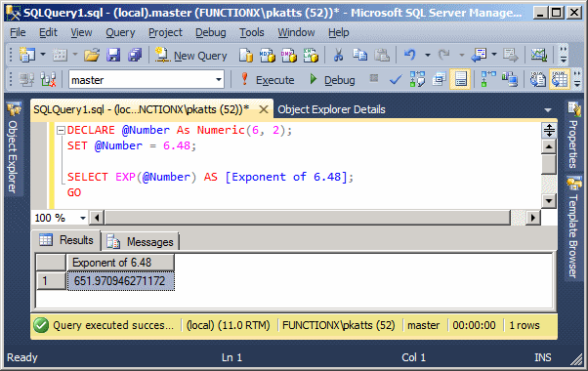Image resolution: width=588 pixels, height=371 pixels.
Task: Click the Save All icon
Action: 135,55
